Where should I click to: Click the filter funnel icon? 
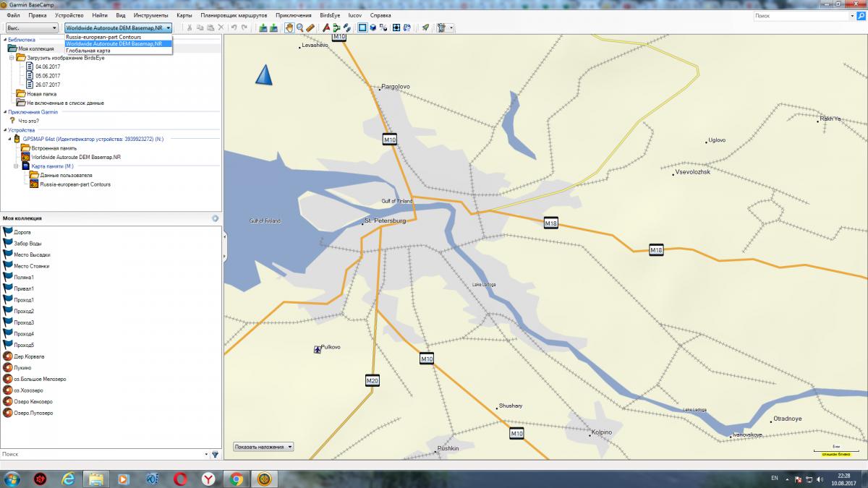(215, 454)
